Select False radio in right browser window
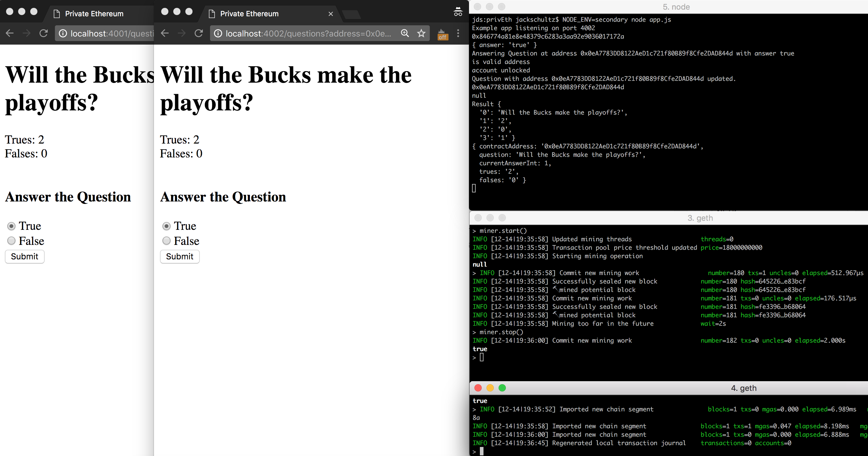This screenshot has width=868, height=456. click(x=167, y=241)
